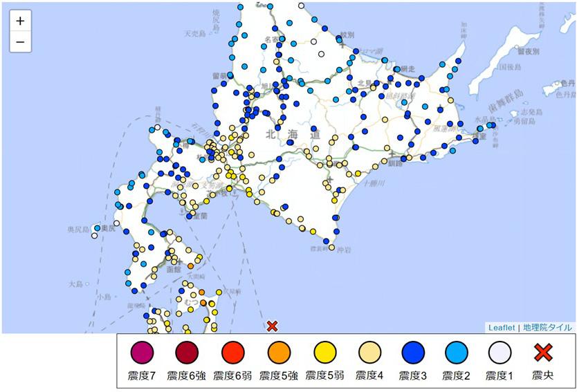The image size is (577, 392).
Task: Click the 大島 island label
Action: click(75, 284)
